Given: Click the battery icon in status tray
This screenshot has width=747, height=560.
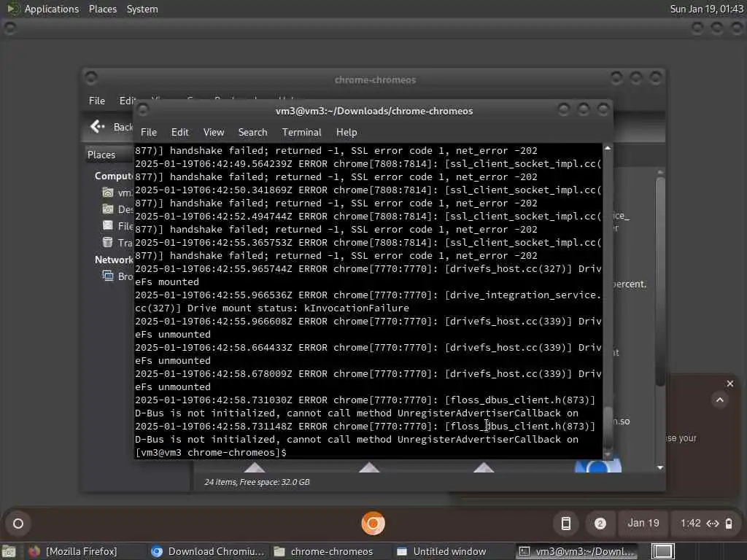Looking at the screenshot, I should pyautogui.click(x=729, y=524).
